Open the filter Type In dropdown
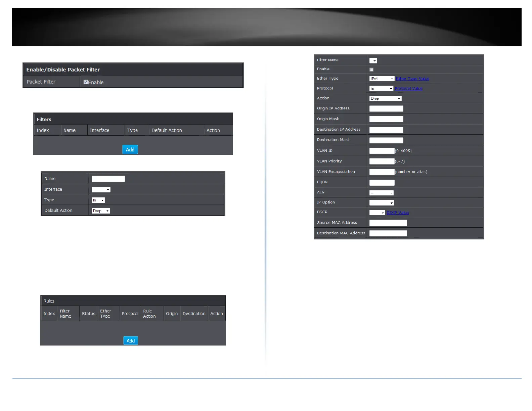 click(98, 200)
